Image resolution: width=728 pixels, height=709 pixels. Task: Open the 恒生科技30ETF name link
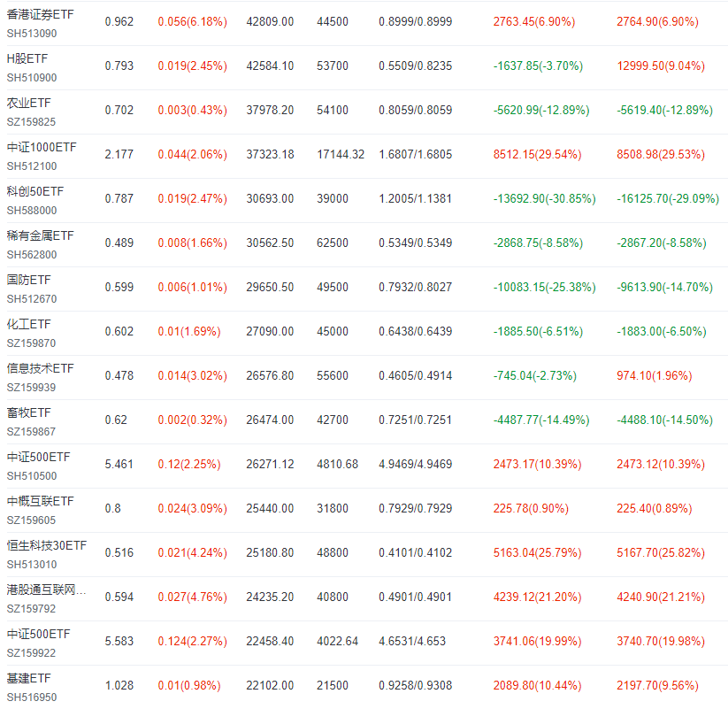[46, 545]
